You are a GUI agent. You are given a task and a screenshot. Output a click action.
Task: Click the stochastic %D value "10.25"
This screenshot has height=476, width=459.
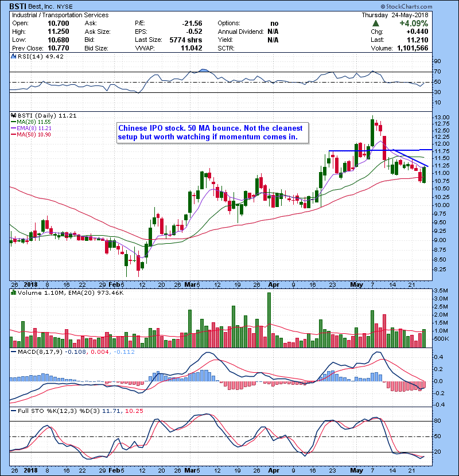[134, 411]
